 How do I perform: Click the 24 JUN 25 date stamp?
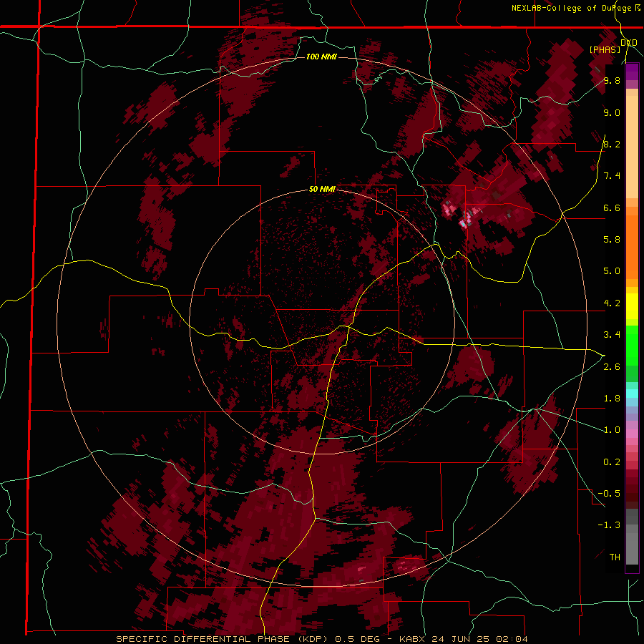pyautogui.click(x=462, y=639)
